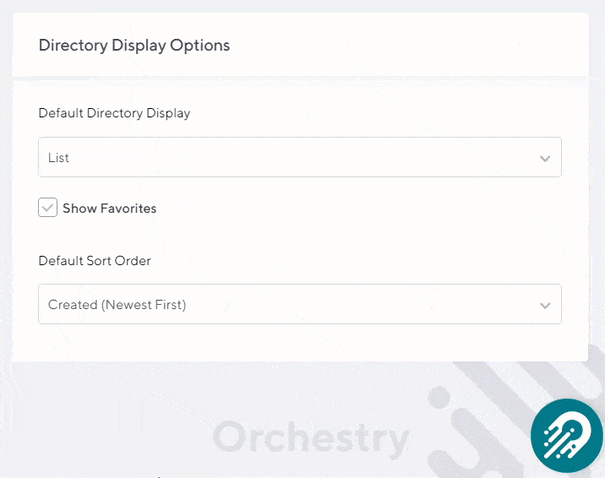605x478 pixels.
Task: Click the Directory Display Options header
Action: [x=134, y=45]
